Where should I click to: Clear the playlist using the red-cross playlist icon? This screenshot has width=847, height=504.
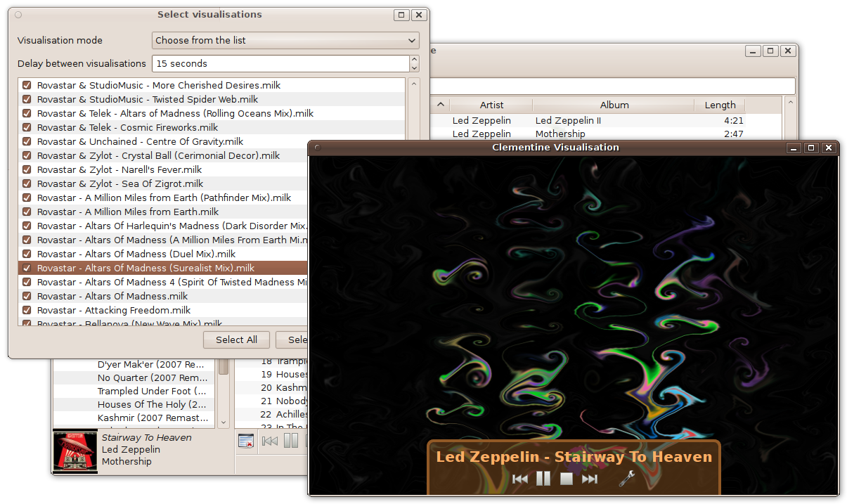(247, 440)
